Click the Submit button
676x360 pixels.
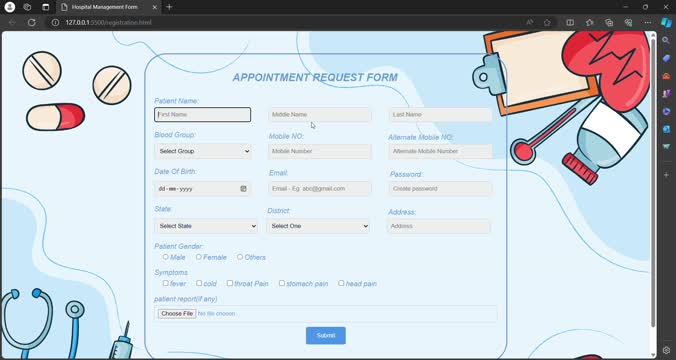325,335
